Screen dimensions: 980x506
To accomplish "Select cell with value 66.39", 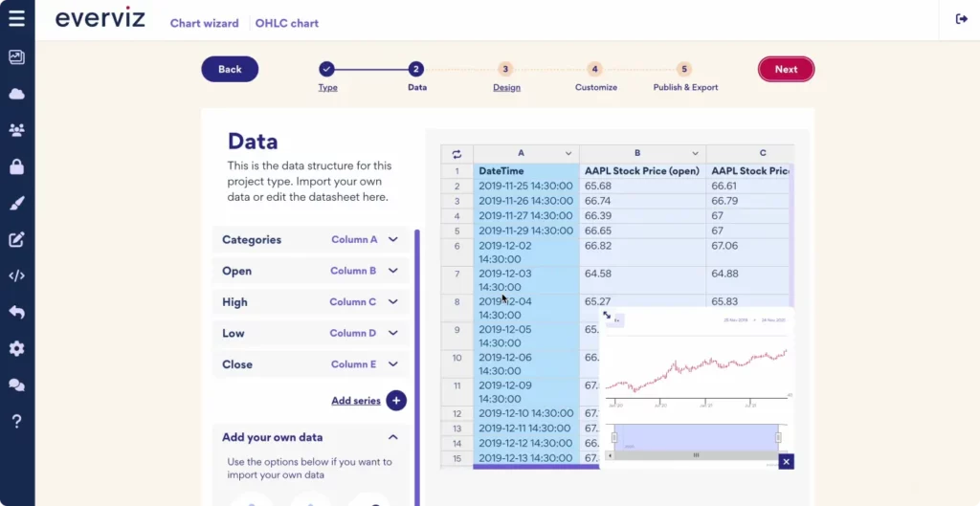I will pos(642,216).
